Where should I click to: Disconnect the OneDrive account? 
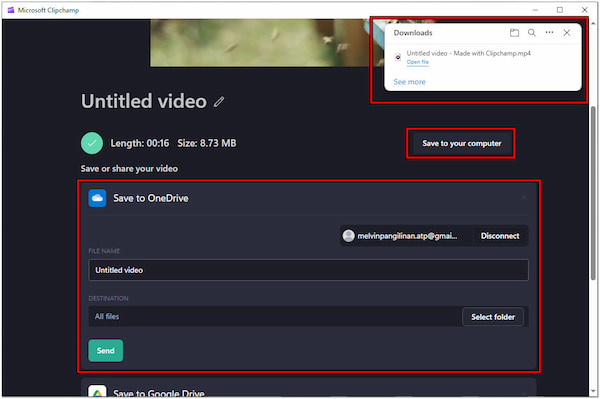coord(500,236)
